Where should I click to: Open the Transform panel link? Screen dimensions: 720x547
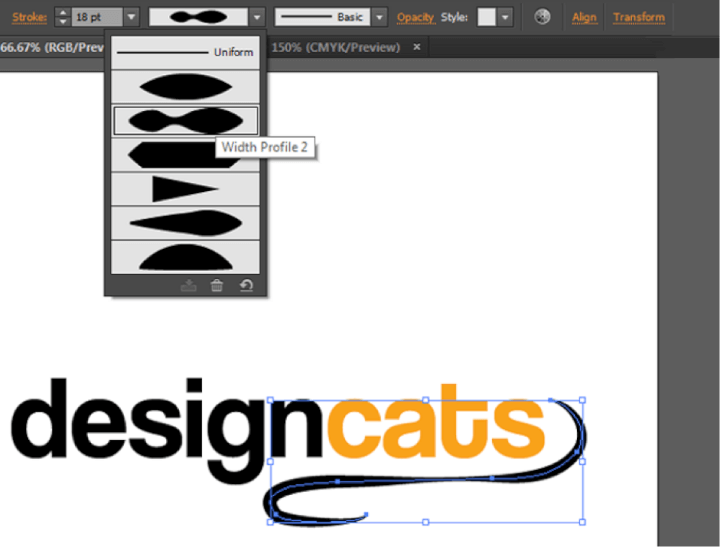point(639,17)
